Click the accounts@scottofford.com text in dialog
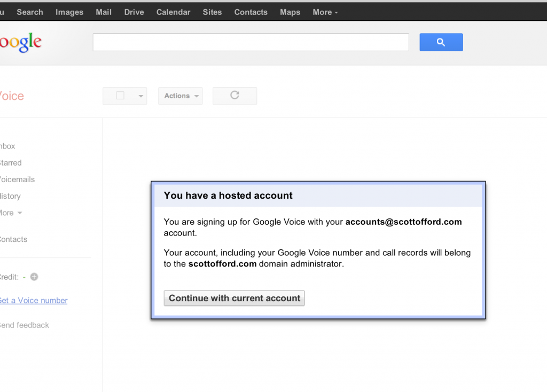547x392 pixels. 404,222
